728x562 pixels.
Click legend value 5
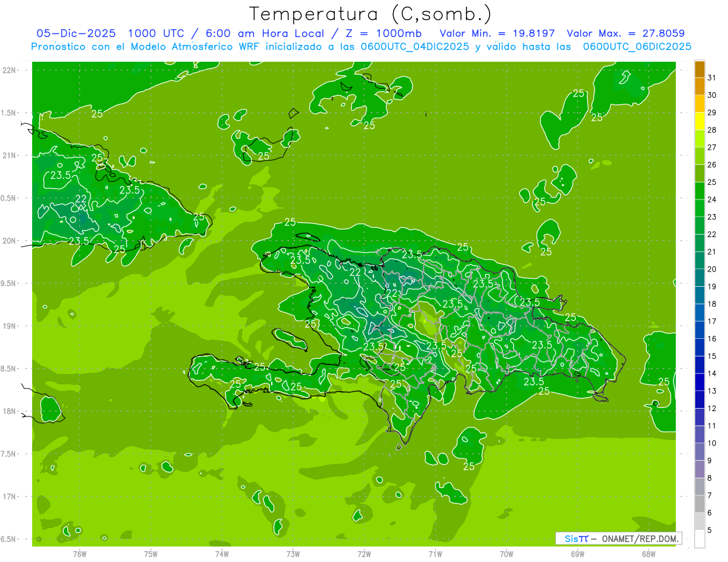[x=709, y=530]
